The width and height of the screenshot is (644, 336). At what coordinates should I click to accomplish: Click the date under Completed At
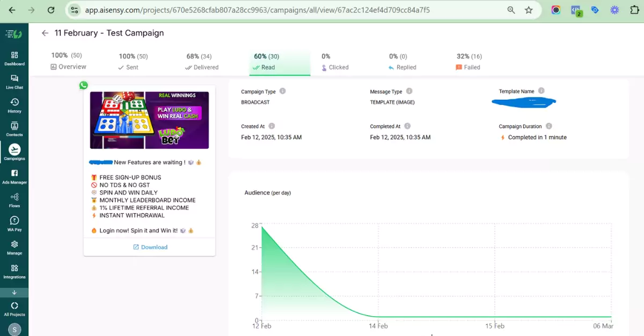400,137
